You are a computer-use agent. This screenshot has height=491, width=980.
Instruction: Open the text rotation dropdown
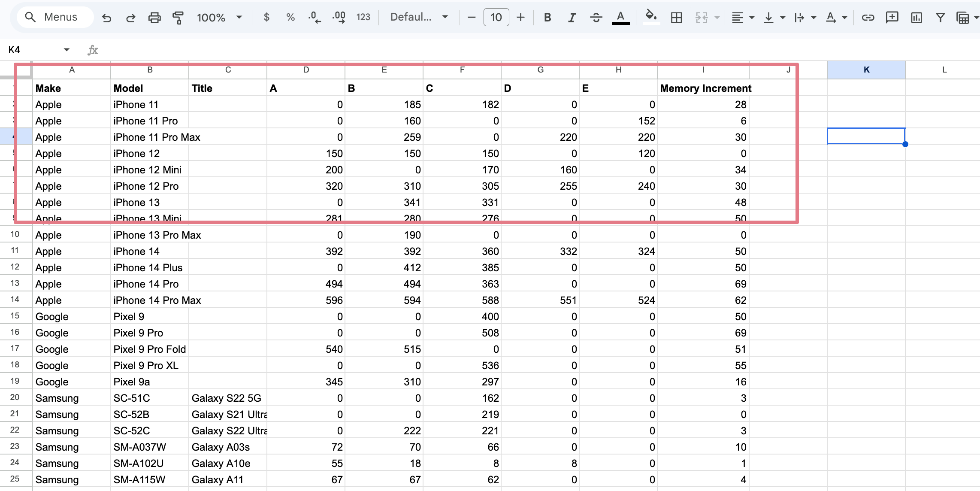[836, 17]
